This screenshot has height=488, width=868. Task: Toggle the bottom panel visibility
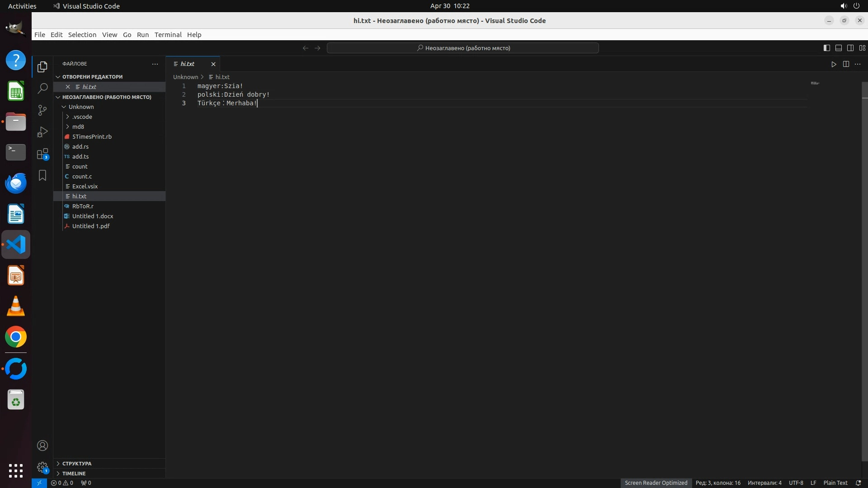839,48
